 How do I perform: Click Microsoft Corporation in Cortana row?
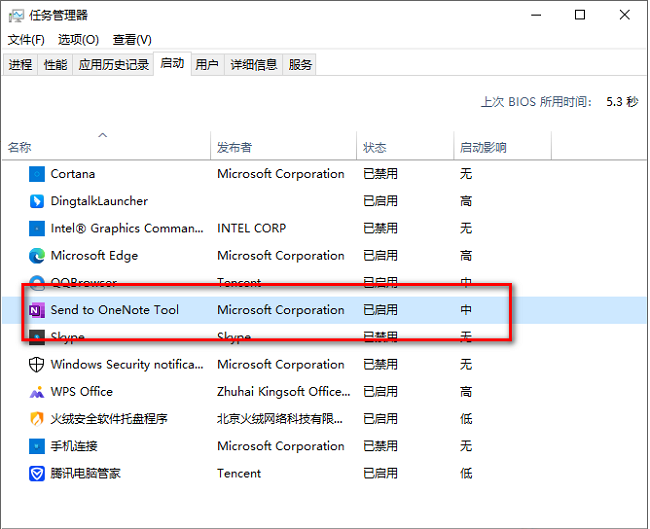[x=281, y=174]
